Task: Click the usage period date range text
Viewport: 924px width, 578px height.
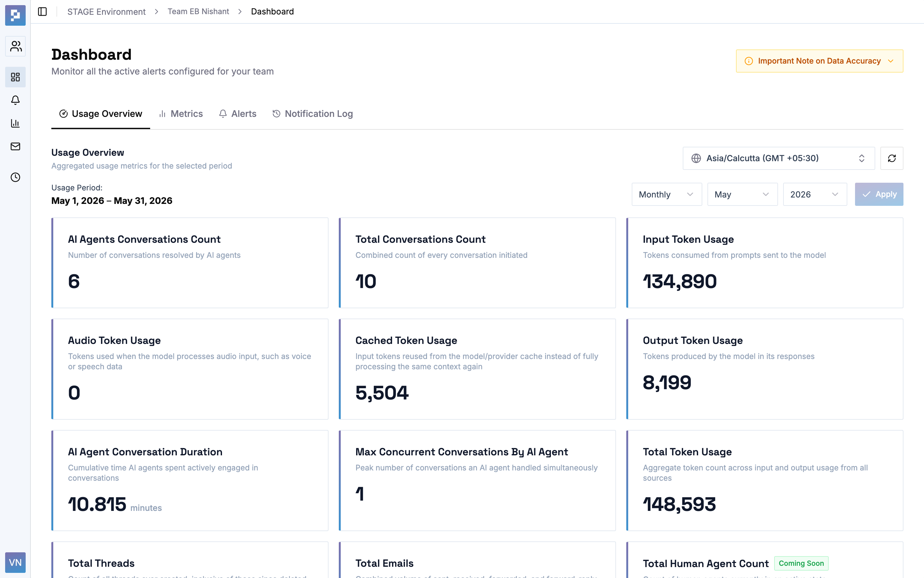Action: pyautogui.click(x=112, y=201)
